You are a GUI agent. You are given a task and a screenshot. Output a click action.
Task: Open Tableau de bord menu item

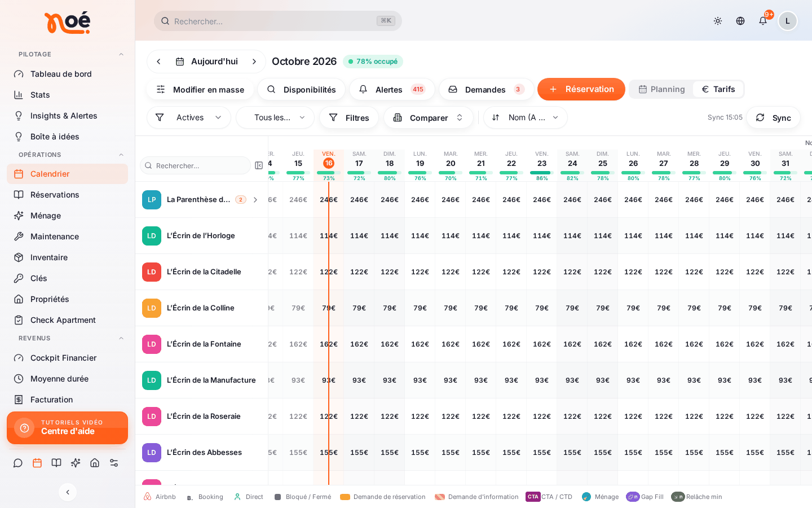click(67, 74)
